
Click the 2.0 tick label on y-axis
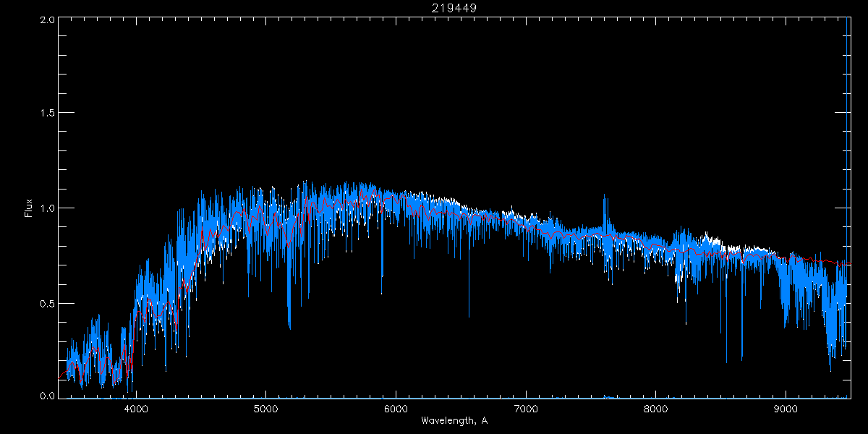[46, 20]
